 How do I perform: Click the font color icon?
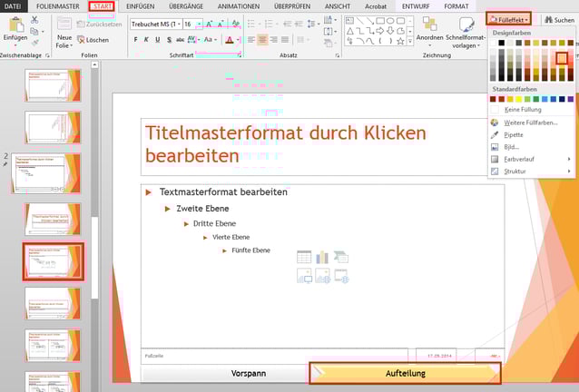[230, 40]
